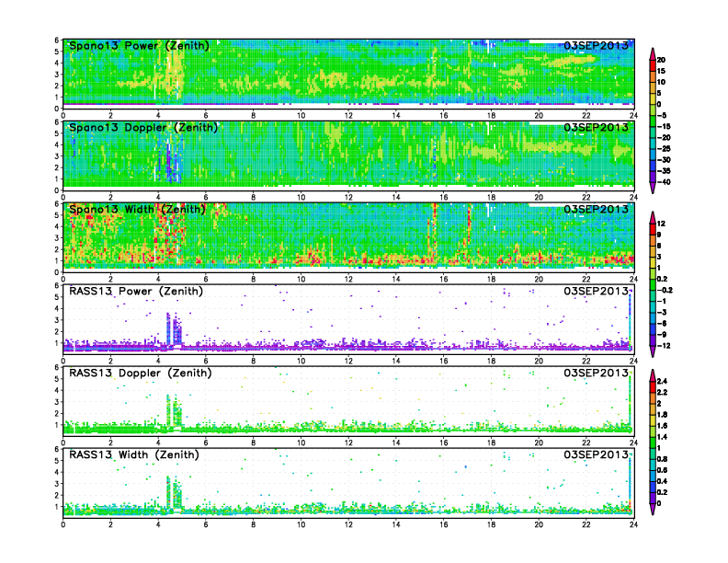This screenshot has height=563, width=728.
Task: Click the x-axis tick label 12 under Spano13 Power
Action: tap(348, 116)
